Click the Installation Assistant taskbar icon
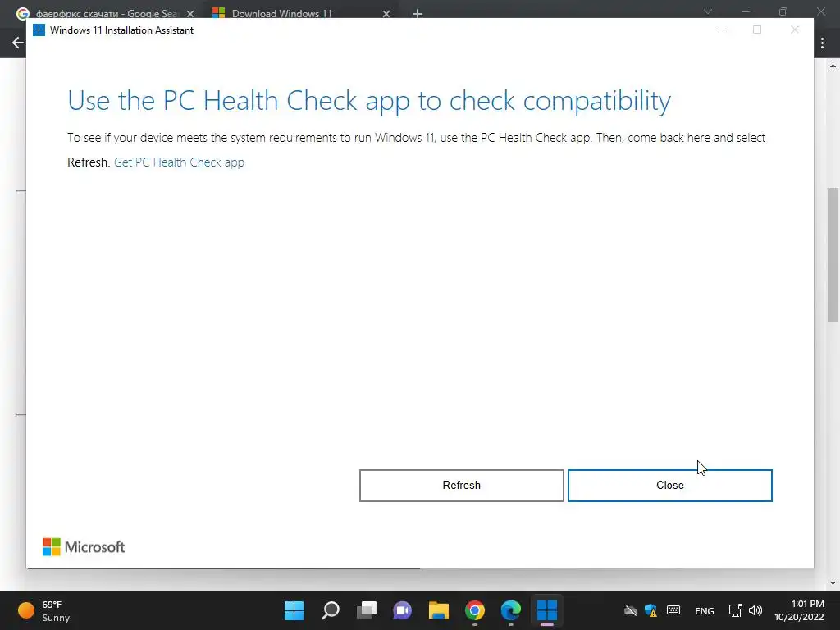Image resolution: width=840 pixels, height=630 pixels. pos(547,610)
